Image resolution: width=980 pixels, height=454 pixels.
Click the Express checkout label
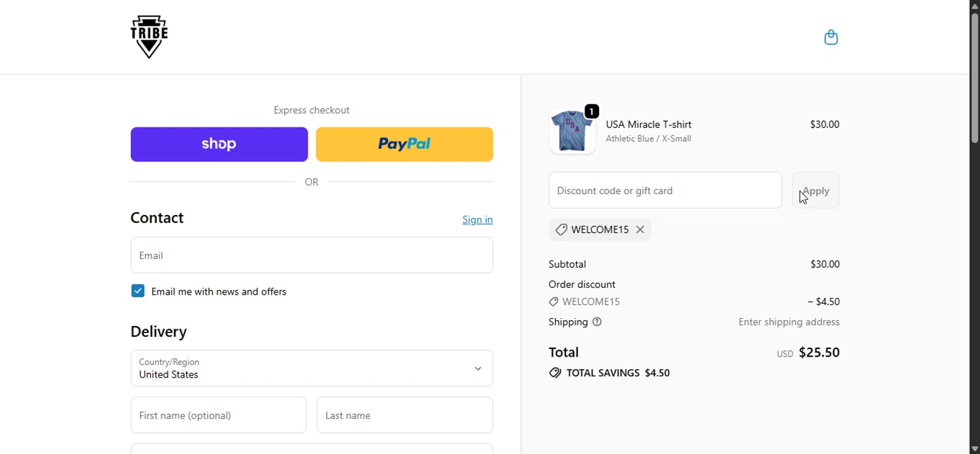pos(312,110)
